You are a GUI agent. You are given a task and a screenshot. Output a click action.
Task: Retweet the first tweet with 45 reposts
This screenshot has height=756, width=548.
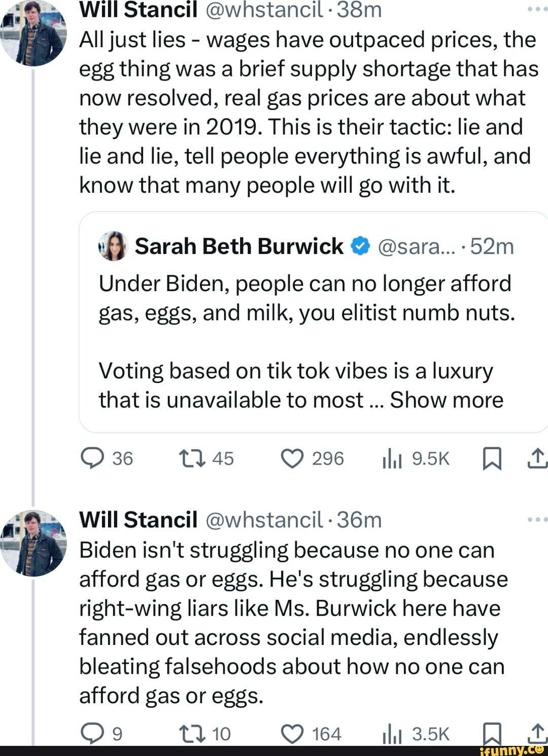coord(192,458)
